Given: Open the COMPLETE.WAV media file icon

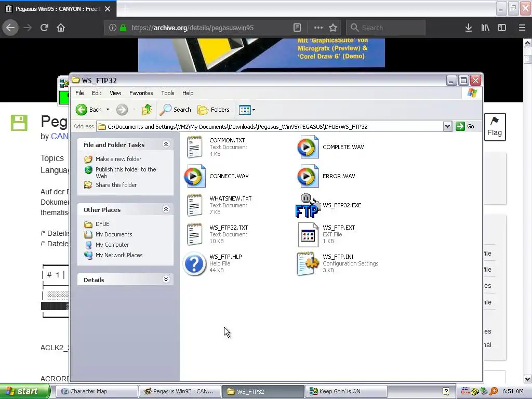Looking at the screenshot, I should click(308, 147).
